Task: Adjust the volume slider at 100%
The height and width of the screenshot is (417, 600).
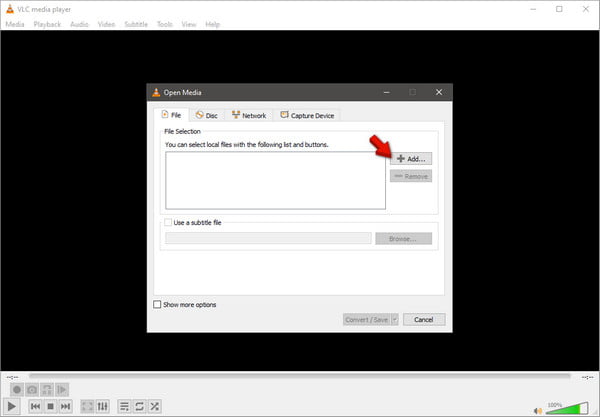Action: click(x=567, y=408)
